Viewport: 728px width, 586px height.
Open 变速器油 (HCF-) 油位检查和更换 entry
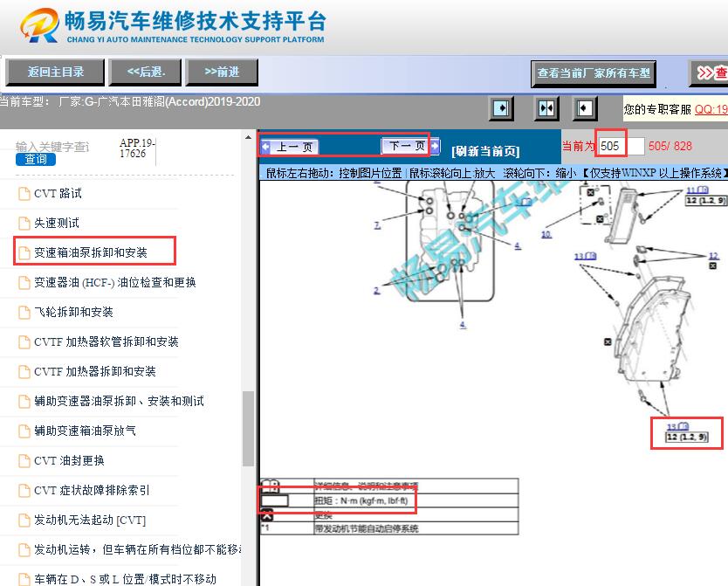pyautogui.click(x=114, y=282)
